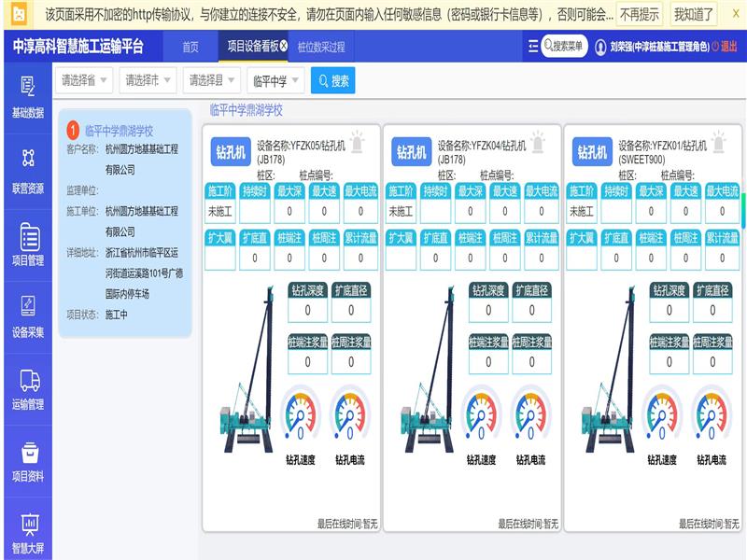
Task: Open 基础数据 in the sidebar
Action: point(27,97)
